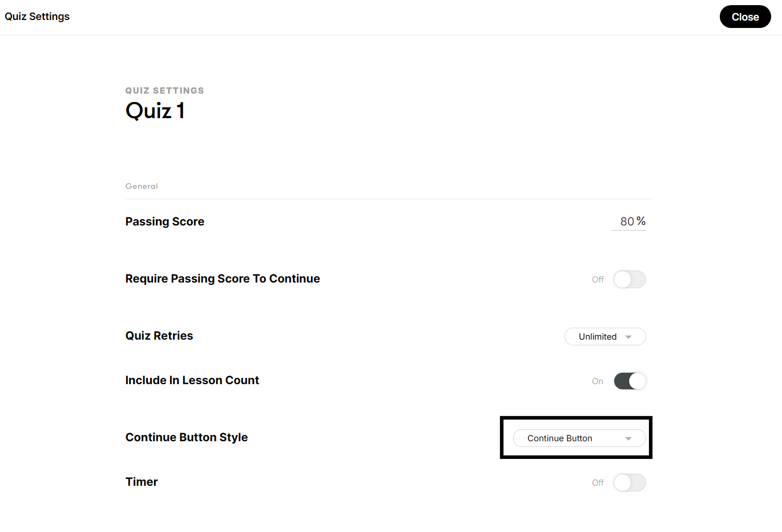Click the Close button
The height and width of the screenshot is (532, 782).
[x=745, y=17]
